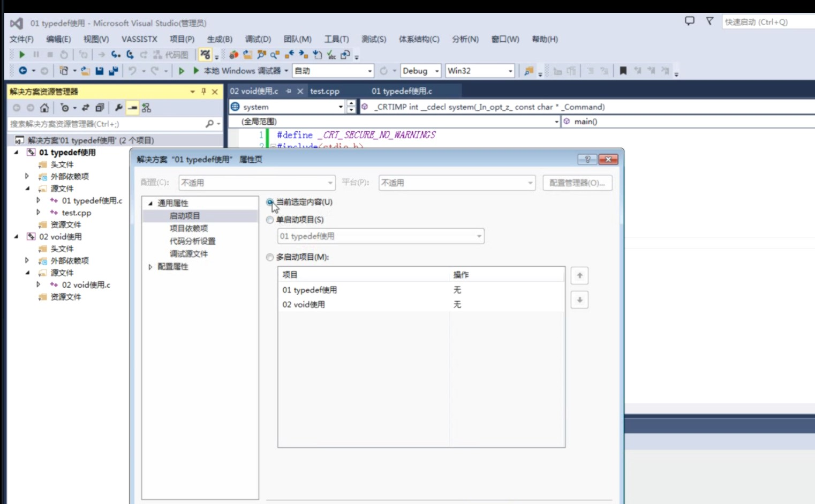Screen dimensions: 815x504
Task: Click the pending changes filter clock icon
Action: [65, 108]
